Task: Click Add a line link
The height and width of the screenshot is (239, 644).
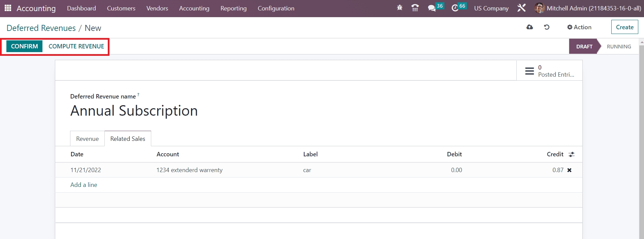Action: tap(84, 185)
